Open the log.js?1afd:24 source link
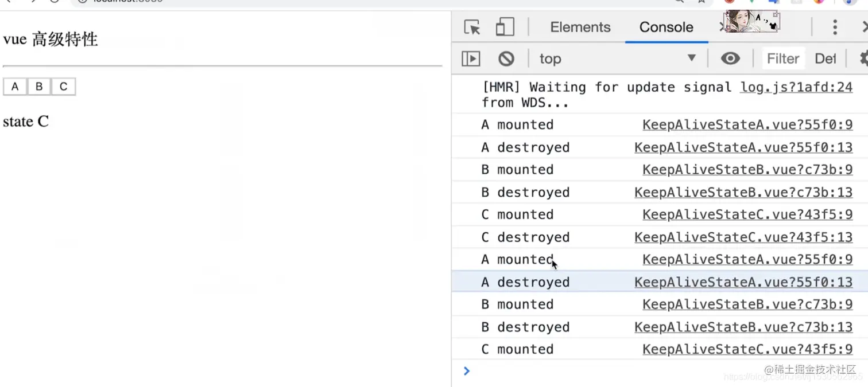 pos(796,87)
